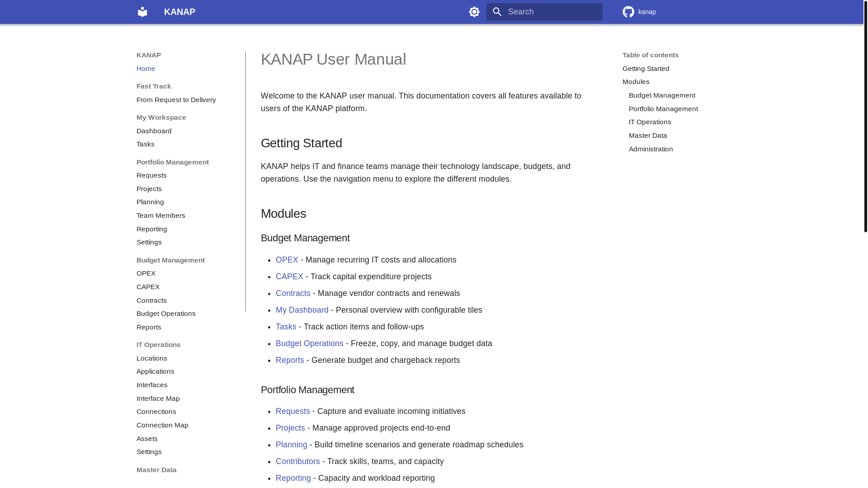The image size is (868, 488).
Task: Open Planning in the sidebar
Action: pyautogui.click(x=150, y=202)
